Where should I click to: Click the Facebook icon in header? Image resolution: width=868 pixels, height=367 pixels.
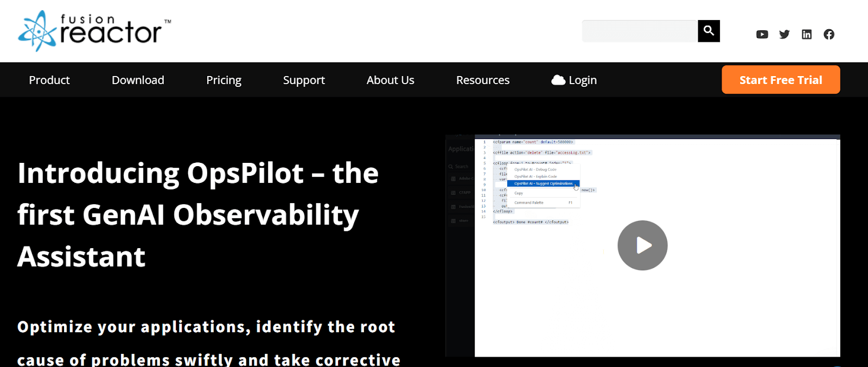(x=829, y=34)
